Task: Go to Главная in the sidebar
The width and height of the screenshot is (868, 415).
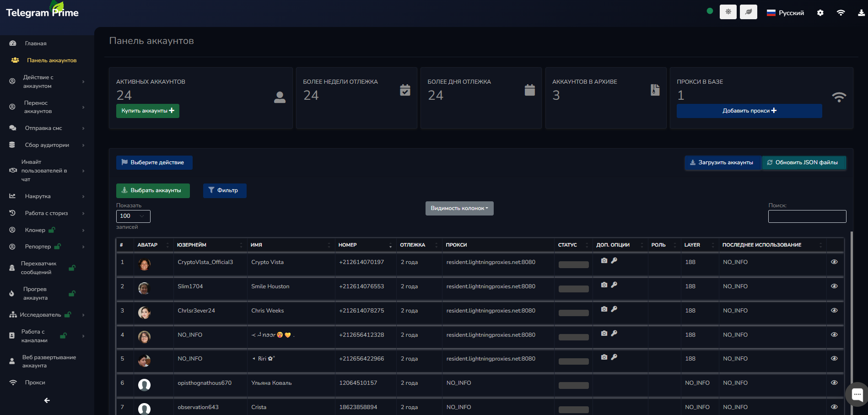Action: coord(36,43)
